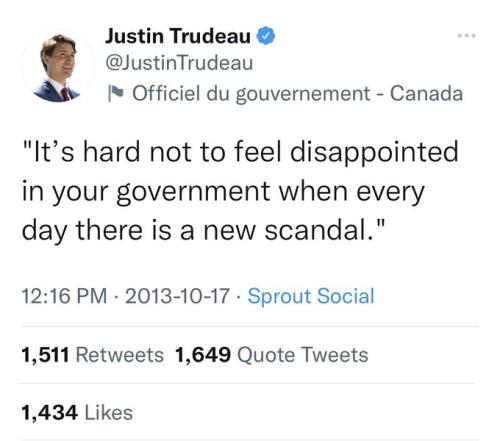This screenshot has width=500, height=441.
Task: Open the @JustinTrudeau handle link
Action: (x=179, y=63)
